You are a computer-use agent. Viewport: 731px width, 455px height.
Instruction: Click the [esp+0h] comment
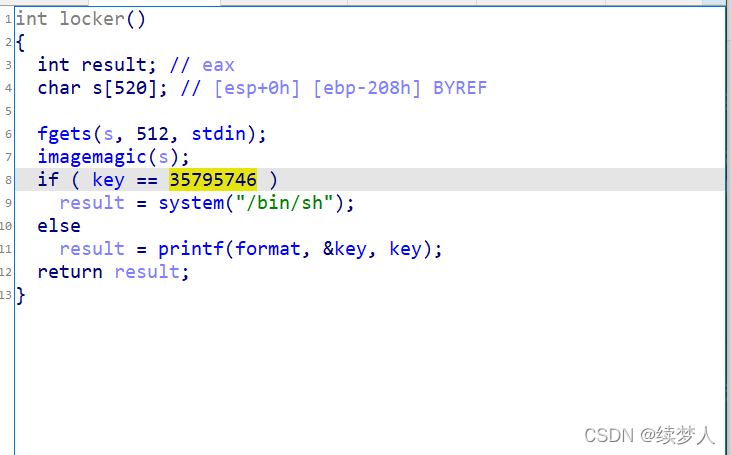click(x=257, y=88)
